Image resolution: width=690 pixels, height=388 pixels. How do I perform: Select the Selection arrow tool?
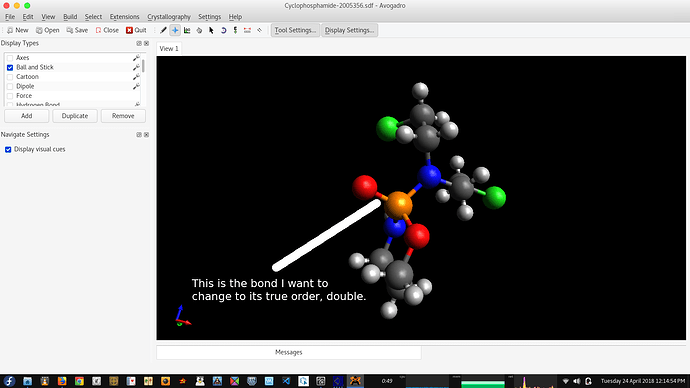[211, 30]
